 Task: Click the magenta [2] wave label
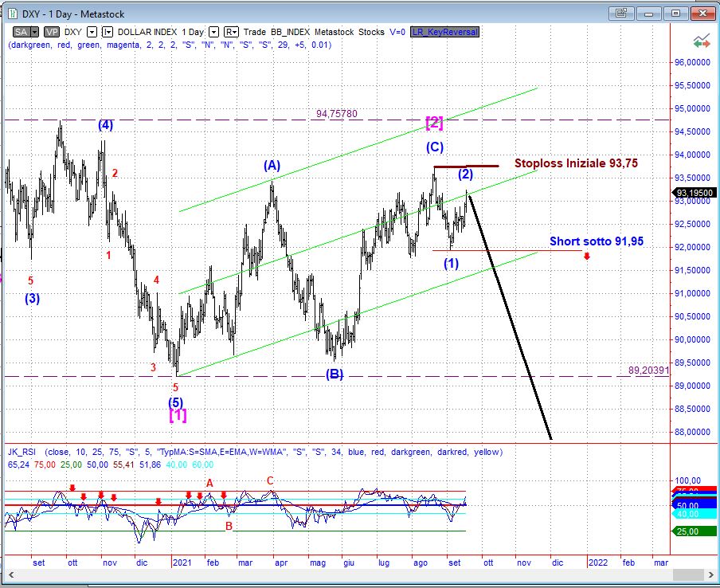pos(434,122)
